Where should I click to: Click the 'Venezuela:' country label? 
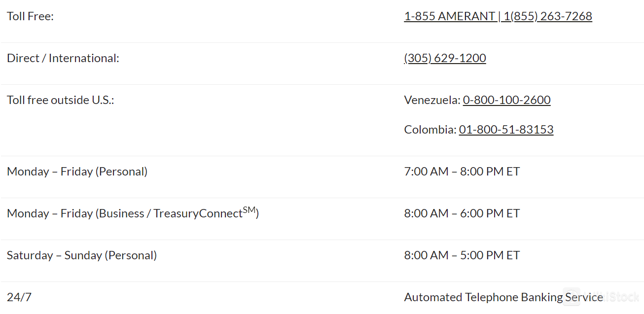(x=432, y=100)
